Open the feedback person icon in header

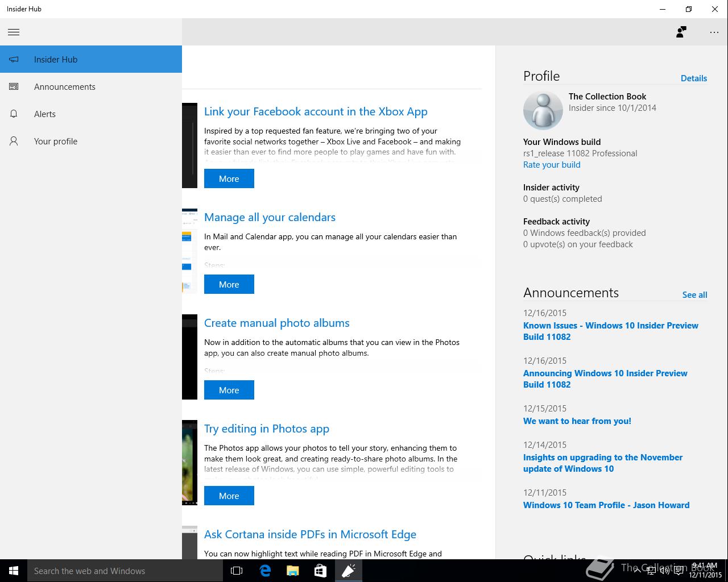click(681, 32)
